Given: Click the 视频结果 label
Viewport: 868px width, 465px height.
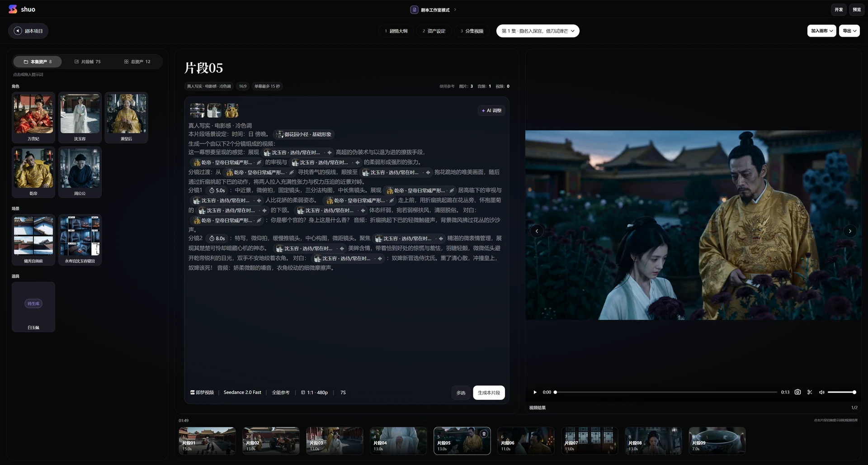Looking at the screenshot, I should [x=538, y=408].
